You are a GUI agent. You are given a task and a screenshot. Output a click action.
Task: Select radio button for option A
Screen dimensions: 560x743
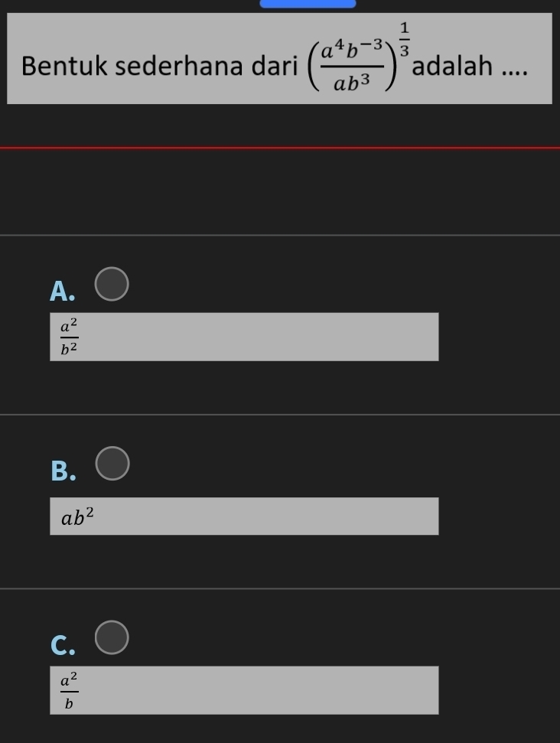pos(112,284)
